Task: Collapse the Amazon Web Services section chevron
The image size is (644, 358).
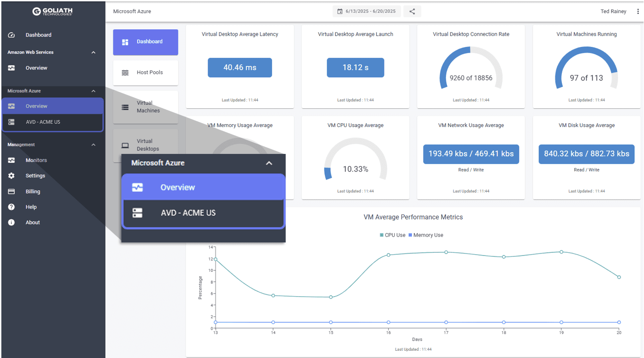Action: 93,52
